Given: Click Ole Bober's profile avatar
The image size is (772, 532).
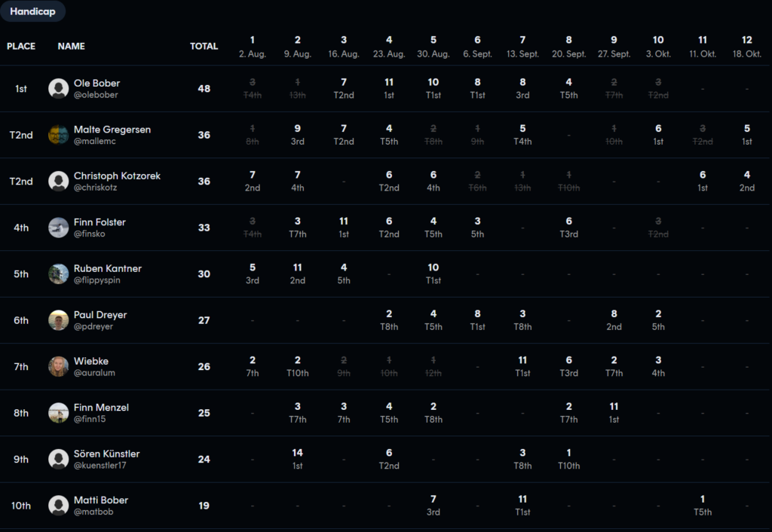Looking at the screenshot, I should click(x=59, y=89).
